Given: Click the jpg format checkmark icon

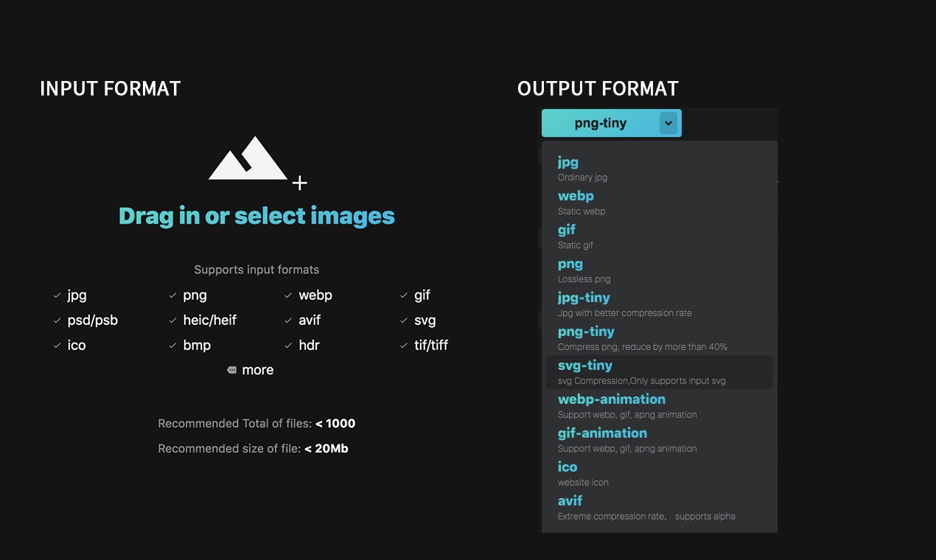Looking at the screenshot, I should (x=57, y=295).
